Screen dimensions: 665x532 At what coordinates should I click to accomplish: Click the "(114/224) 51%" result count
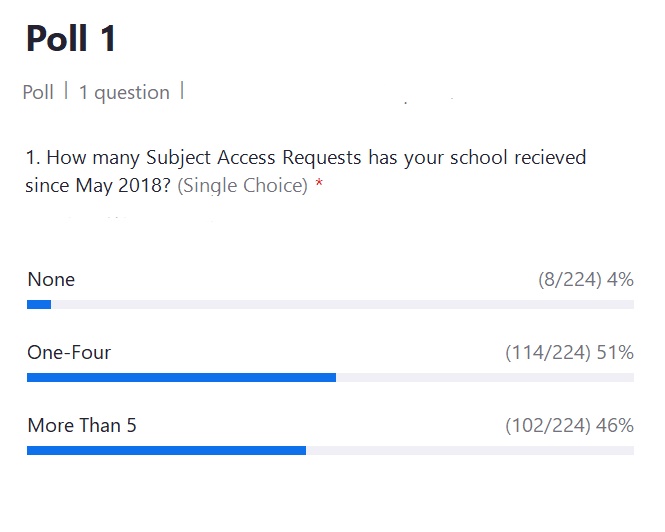569,353
